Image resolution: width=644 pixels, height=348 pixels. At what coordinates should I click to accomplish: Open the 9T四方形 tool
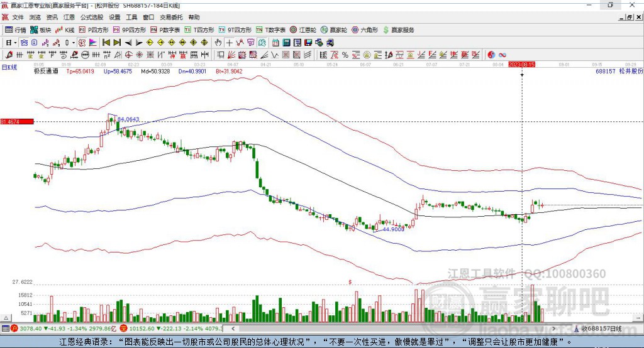coord(235,30)
